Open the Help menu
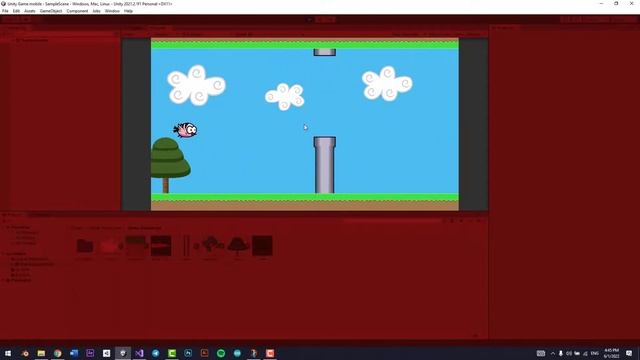640x360 pixels. click(128, 11)
